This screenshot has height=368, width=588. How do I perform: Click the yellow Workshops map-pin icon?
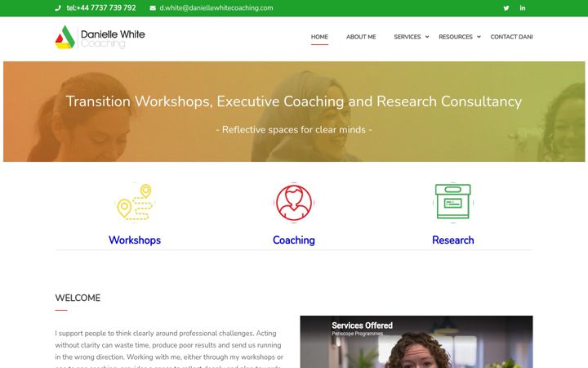135,202
